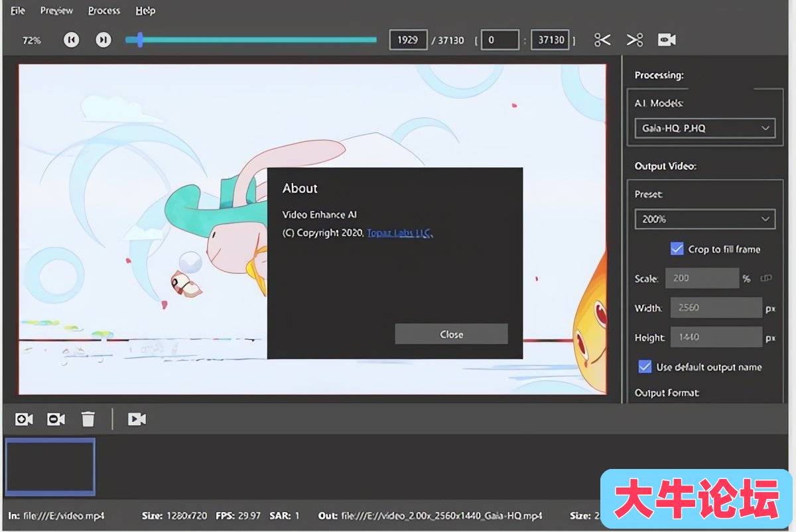Start processing with the play camera icon
This screenshot has width=796, height=532.
[137, 419]
